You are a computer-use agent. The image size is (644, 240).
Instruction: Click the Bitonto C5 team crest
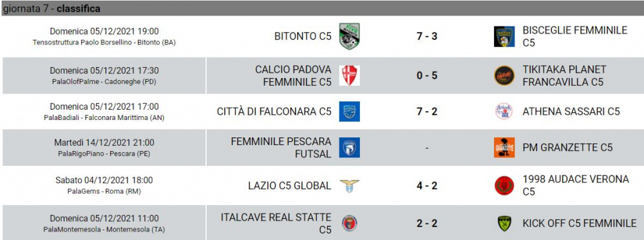point(350,36)
